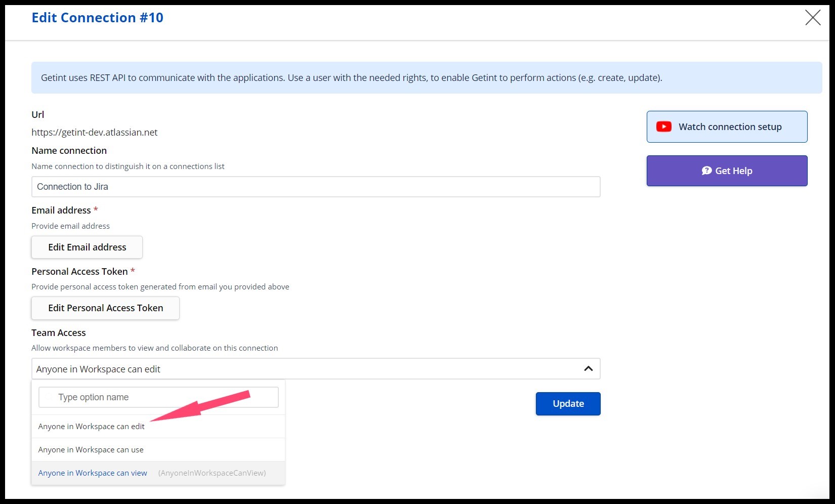This screenshot has width=835, height=504.
Task: Collapse the Team Access dropdown using the chevron
Action: 588,369
